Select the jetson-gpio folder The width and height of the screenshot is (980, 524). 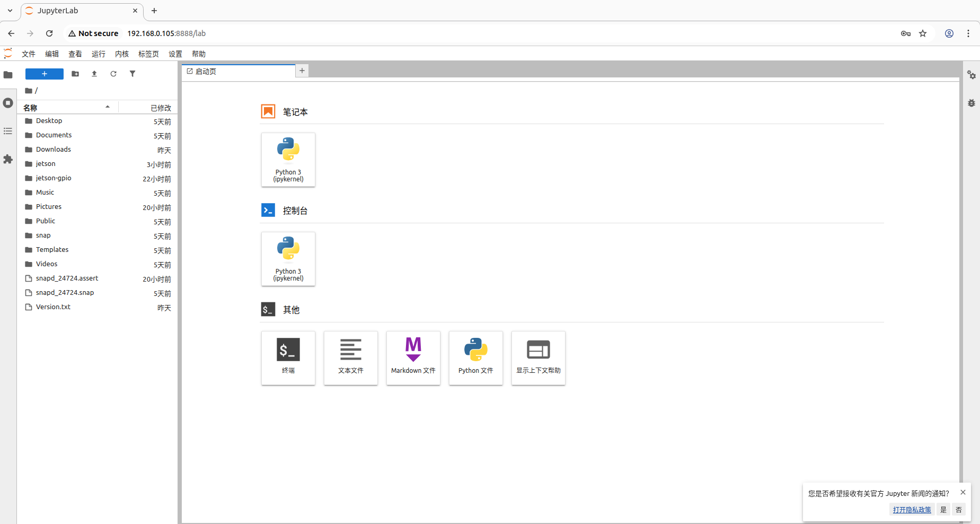coord(98,178)
